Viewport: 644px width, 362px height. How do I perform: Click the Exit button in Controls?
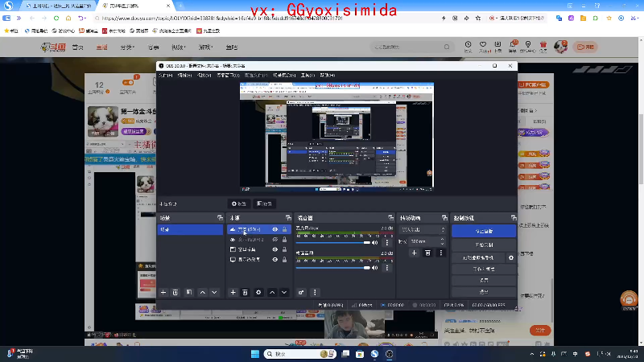pos(484,292)
